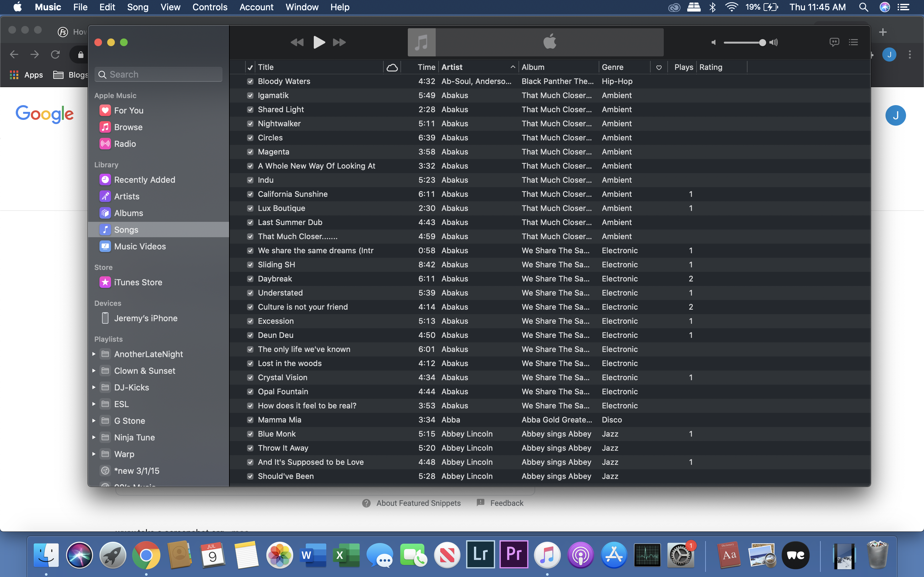Open the Song menu
Viewport: 924px width, 577px height.
(137, 7)
